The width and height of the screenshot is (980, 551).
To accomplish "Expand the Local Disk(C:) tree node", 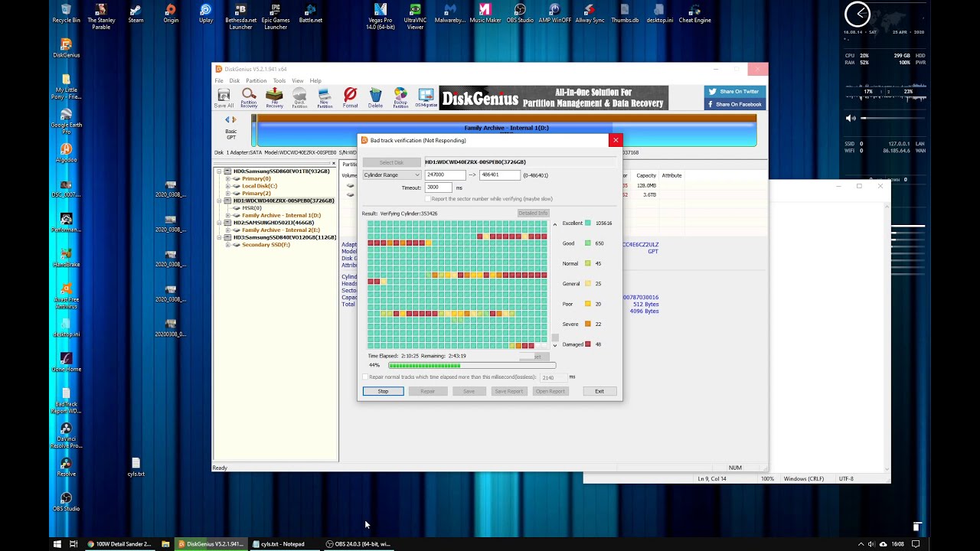I will pyautogui.click(x=227, y=186).
